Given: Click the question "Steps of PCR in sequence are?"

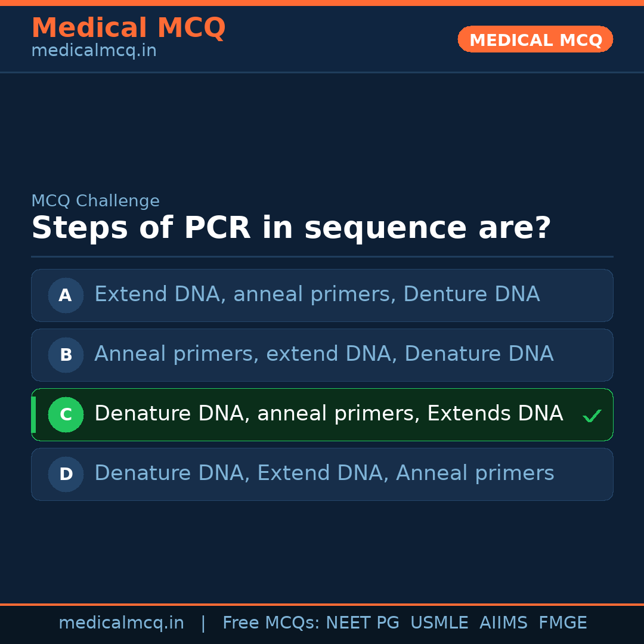Looking at the screenshot, I should coord(291,228).
